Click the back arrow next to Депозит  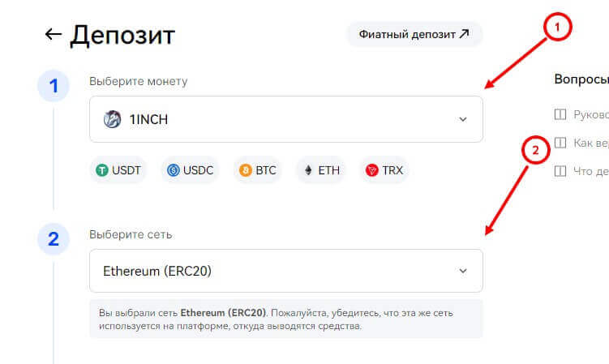click(x=54, y=34)
